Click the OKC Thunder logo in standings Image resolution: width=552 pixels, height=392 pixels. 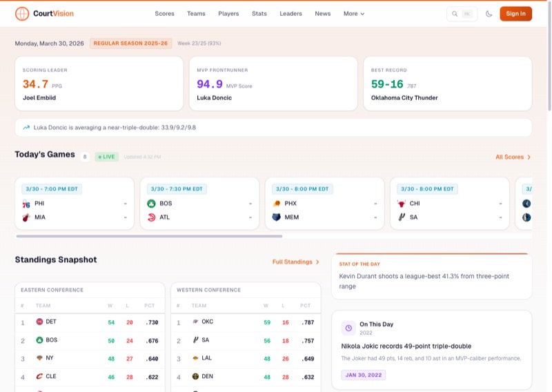tap(195, 322)
